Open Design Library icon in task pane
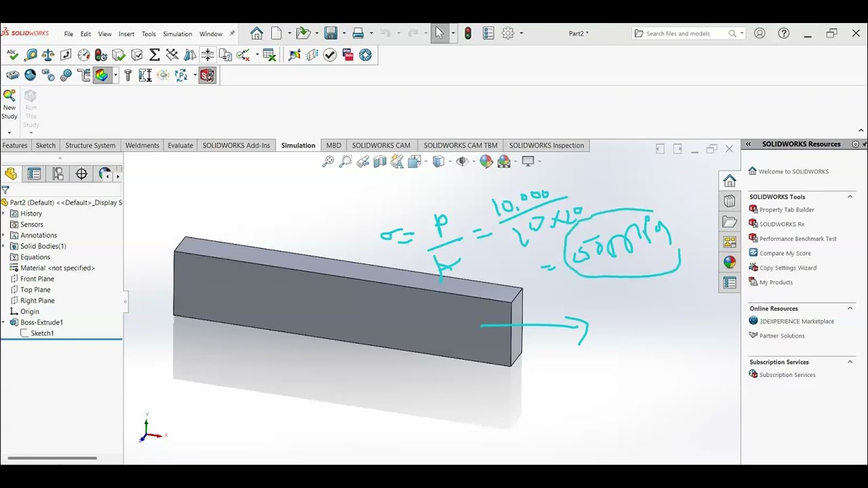This screenshot has height=488, width=868. [x=730, y=201]
